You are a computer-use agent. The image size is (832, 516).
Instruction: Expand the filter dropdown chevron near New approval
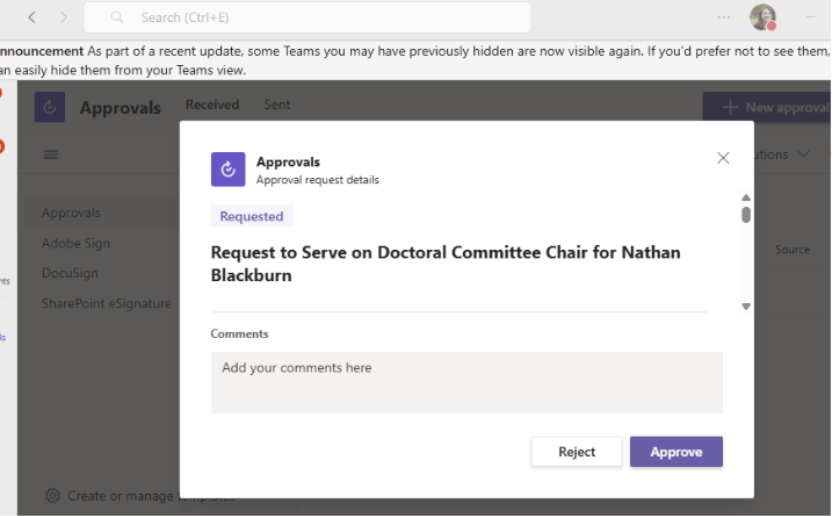(801, 155)
